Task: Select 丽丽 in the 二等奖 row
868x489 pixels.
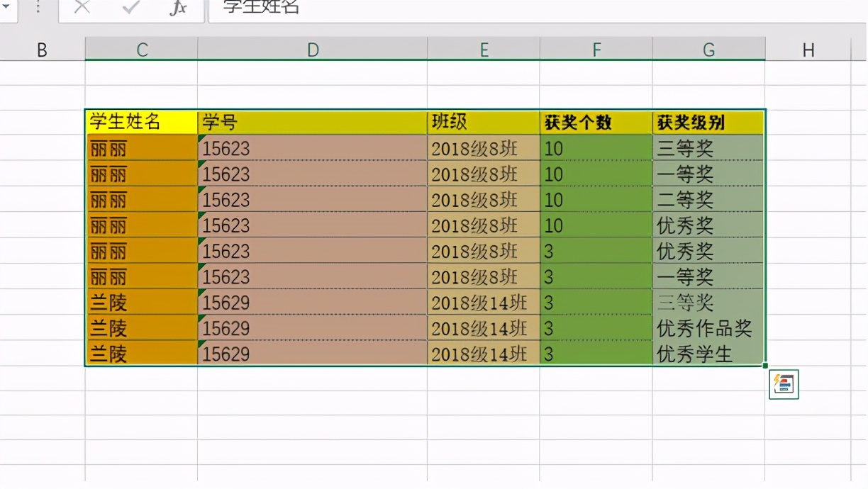Action: (x=142, y=199)
